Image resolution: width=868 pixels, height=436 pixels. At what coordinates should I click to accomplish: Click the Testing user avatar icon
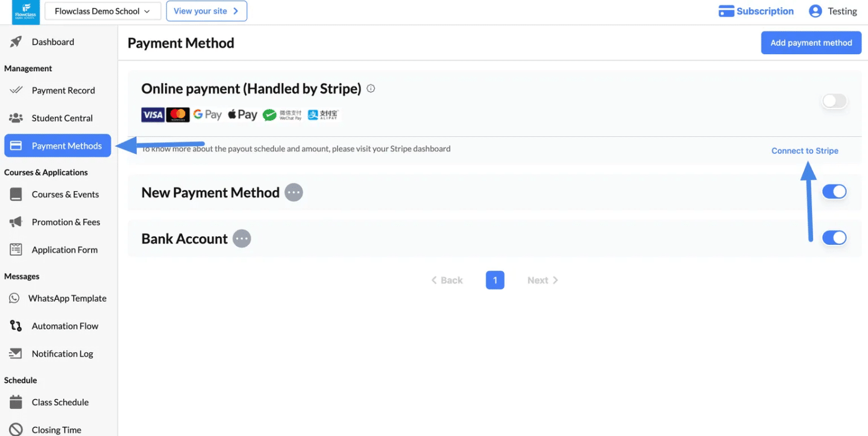tap(816, 11)
